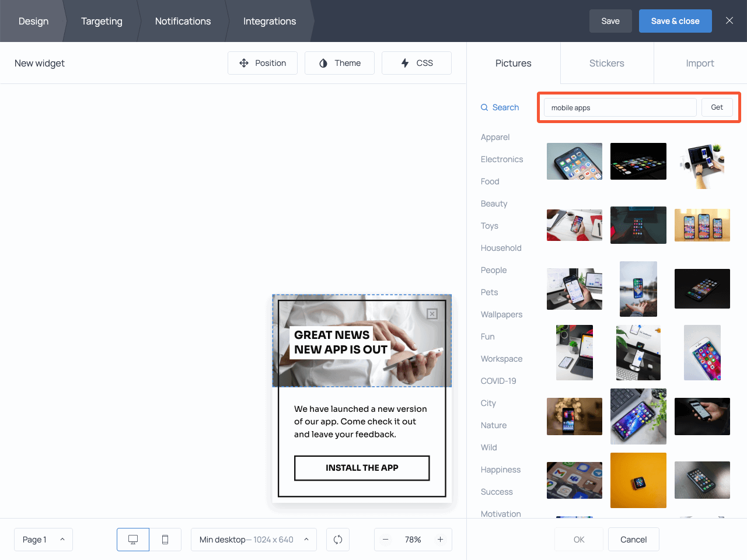Click the Get button to fetch images
Screen dimensions: 747x560
[x=717, y=107]
